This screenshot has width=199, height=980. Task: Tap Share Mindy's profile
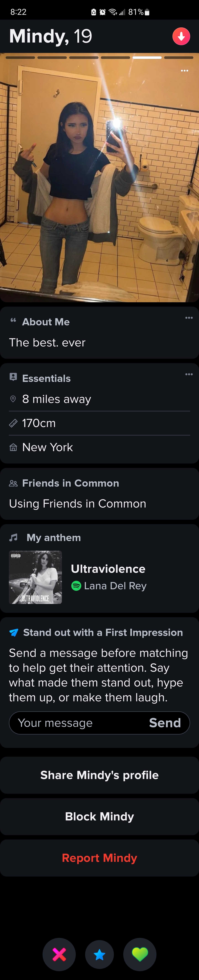click(x=99, y=775)
